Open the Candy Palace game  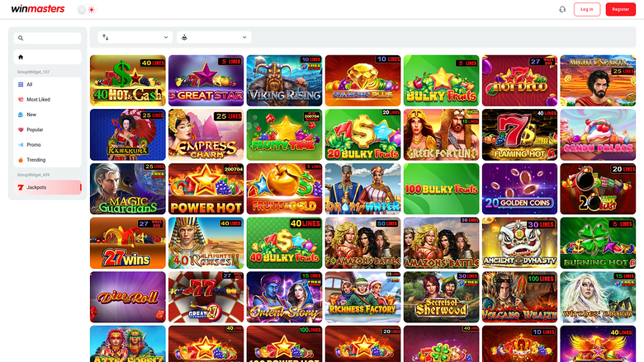[598, 135]
